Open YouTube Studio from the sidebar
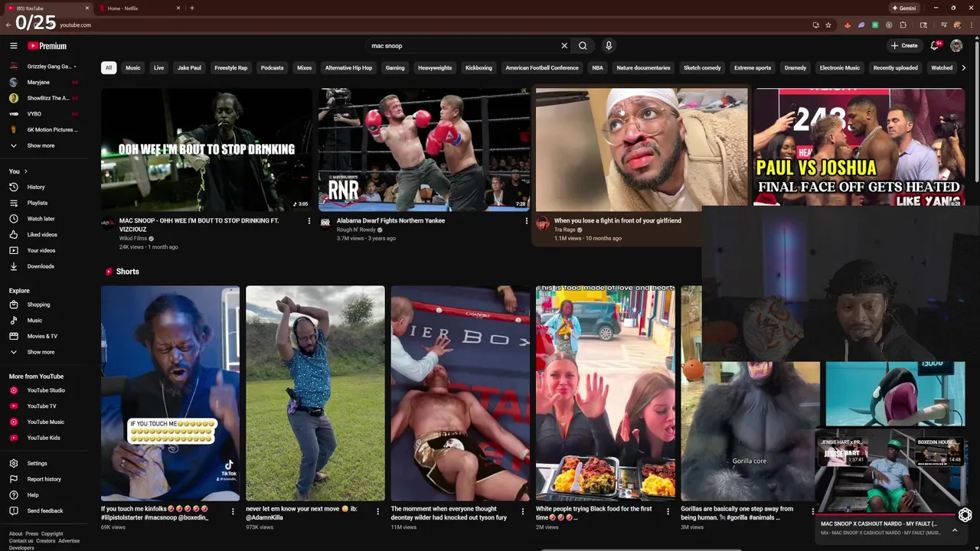 point(46,390)
